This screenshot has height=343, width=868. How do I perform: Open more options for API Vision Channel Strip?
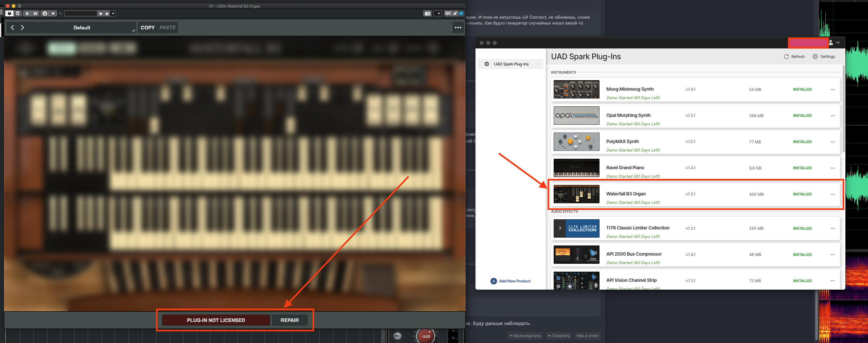pos(833,281)
